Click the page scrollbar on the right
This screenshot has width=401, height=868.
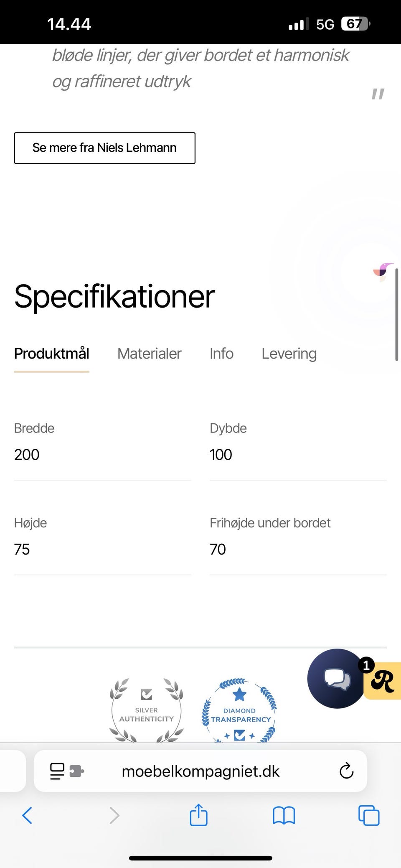pyautogui.click(x=396, y=314)
